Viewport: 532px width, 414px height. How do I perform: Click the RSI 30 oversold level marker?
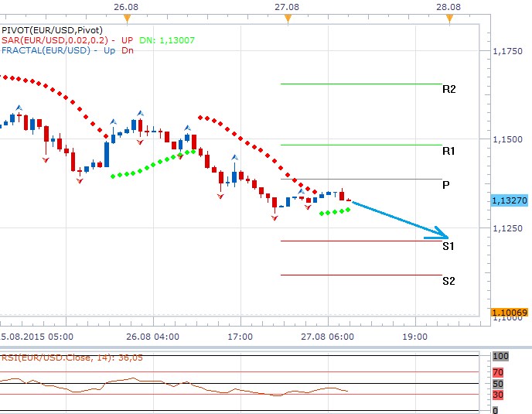[499, 395]
